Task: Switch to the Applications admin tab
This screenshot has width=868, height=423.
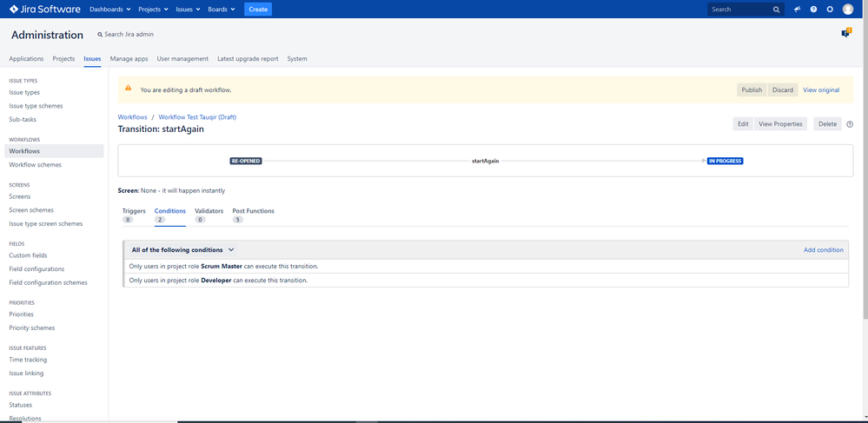Action: click(x=26, y=59)
